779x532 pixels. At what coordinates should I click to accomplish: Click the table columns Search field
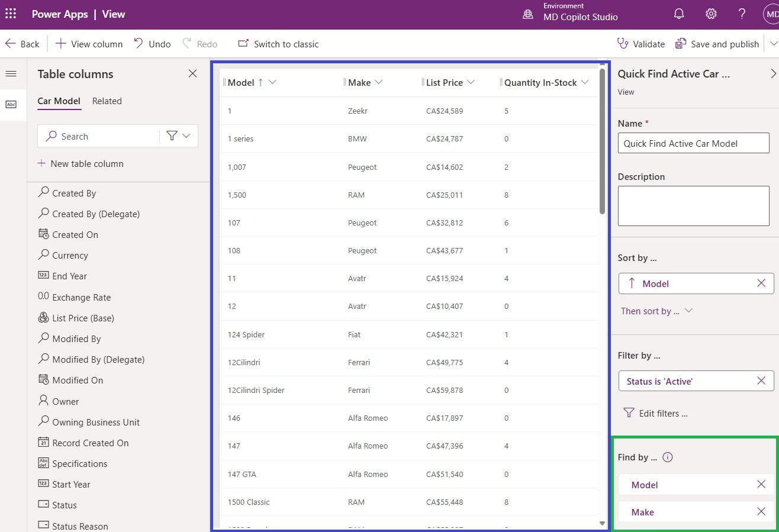[98, 136]
